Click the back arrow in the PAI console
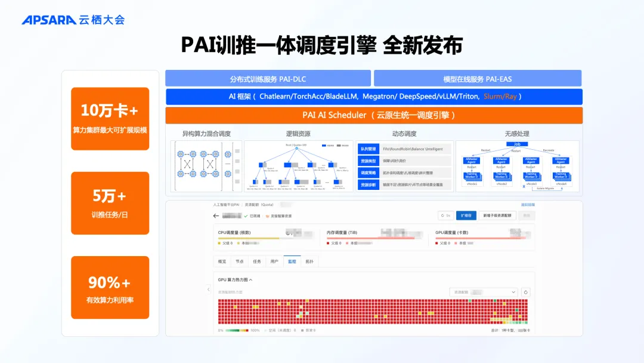 216,216
